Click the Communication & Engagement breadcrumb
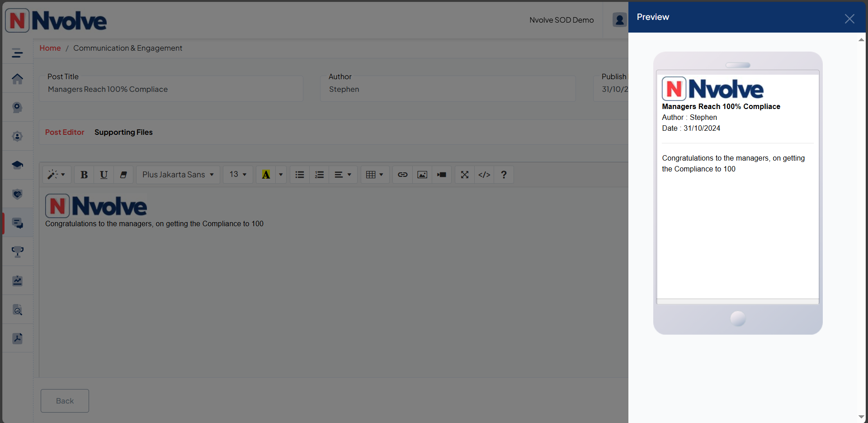This screenshot has width=868, height=423. pyautogui.click(x=127, y=48)
